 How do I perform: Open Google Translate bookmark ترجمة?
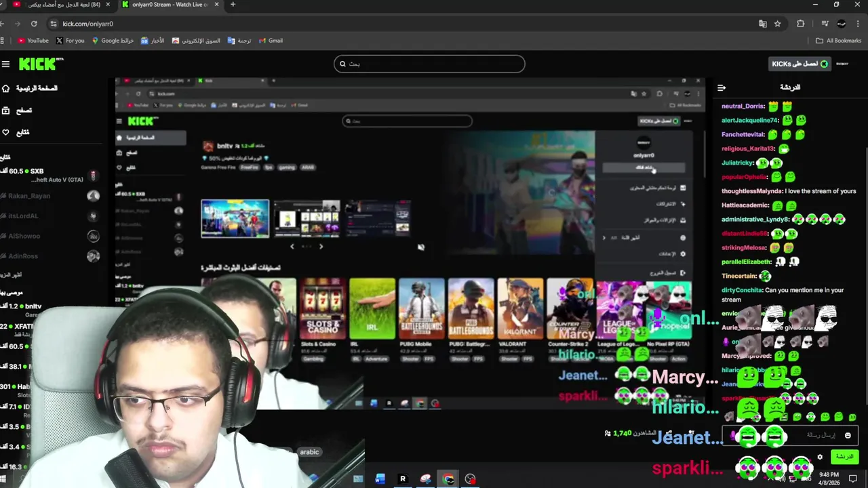pyautogui.click(x=239, y=41)
